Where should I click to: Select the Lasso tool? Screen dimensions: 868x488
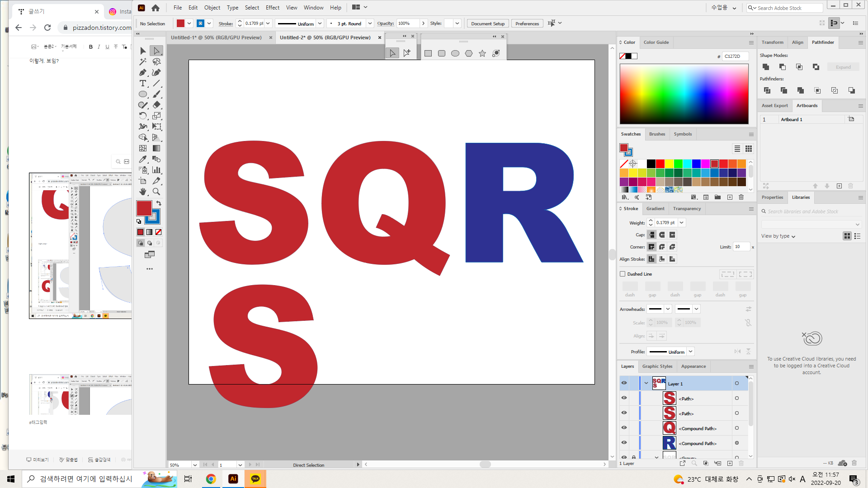pos(156,62)
